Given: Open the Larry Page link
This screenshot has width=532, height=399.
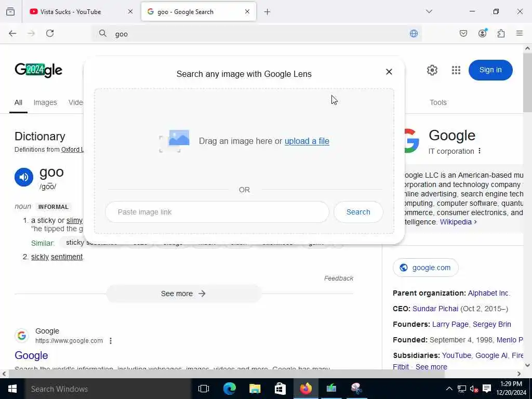Looking at the screenshot, I should pos(450,324).
